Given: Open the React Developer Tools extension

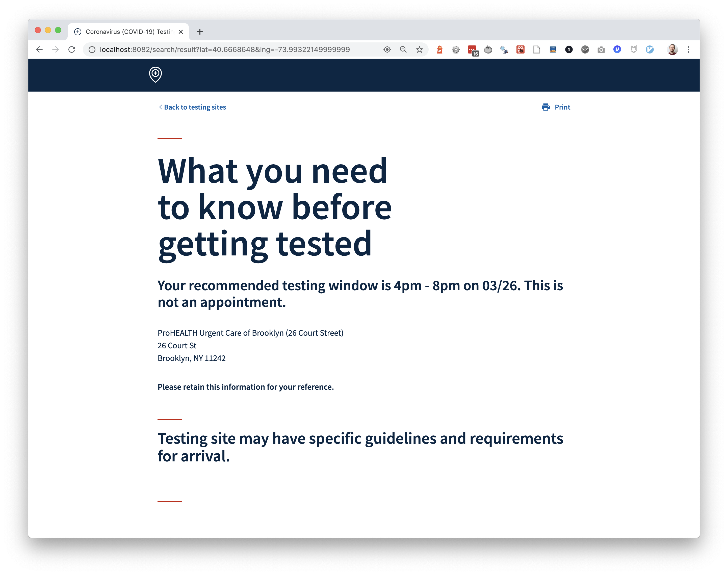Looking at the screenshot, I should [x=520, y=50].
